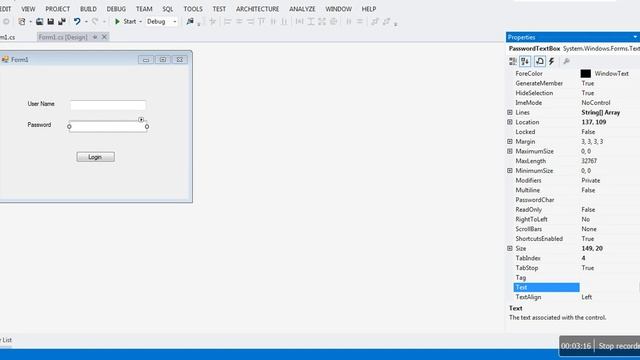This screenshot has height=360, width=640.
Task: Show Events with the lightning bolt icon
Action: (551, 62)
